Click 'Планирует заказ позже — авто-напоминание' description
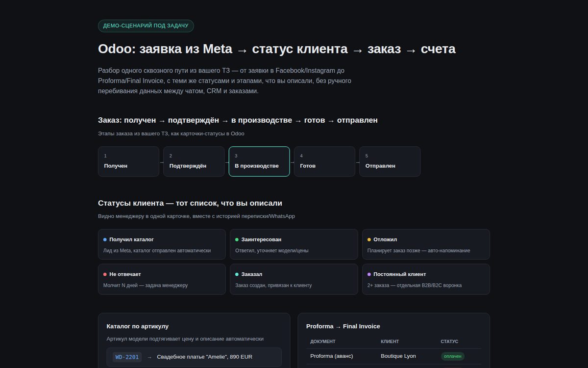Screen dimensions: 588x368 (419, 251)
